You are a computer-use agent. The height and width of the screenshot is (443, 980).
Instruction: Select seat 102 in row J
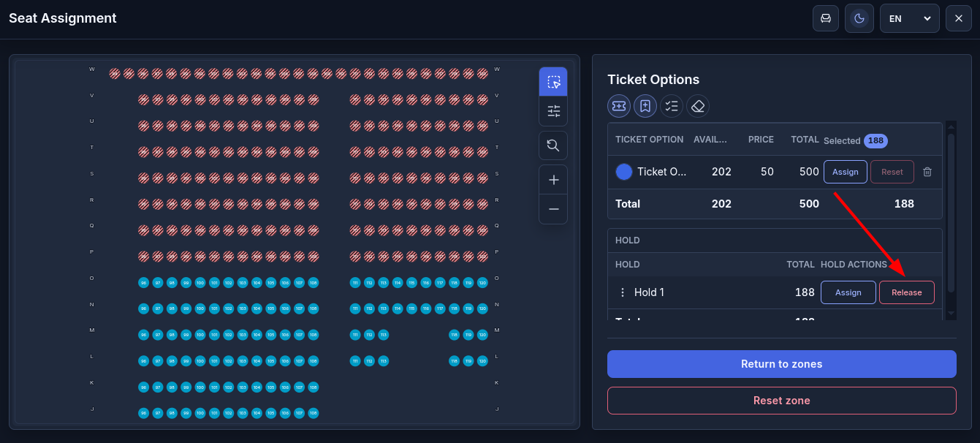click(228, 414)
